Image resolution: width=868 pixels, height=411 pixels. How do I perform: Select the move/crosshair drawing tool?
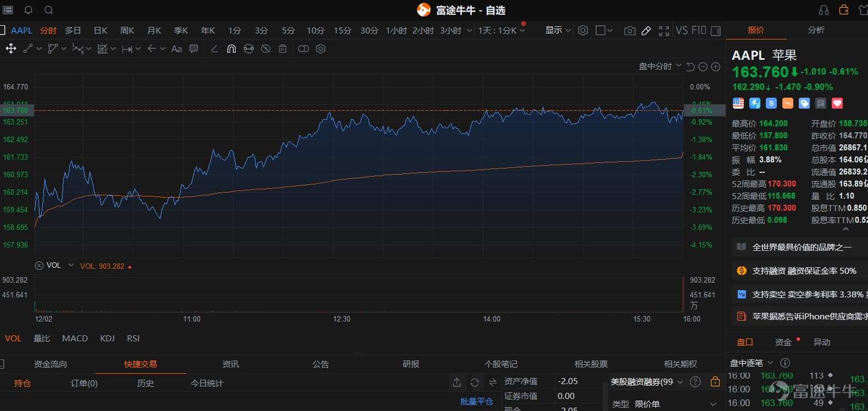(x=11, y=49)
